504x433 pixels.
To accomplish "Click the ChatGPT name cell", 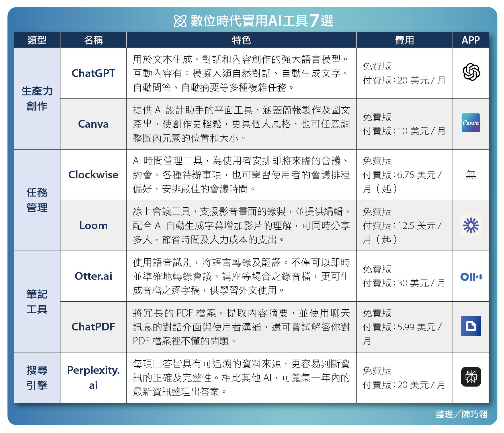I will 93,73.
